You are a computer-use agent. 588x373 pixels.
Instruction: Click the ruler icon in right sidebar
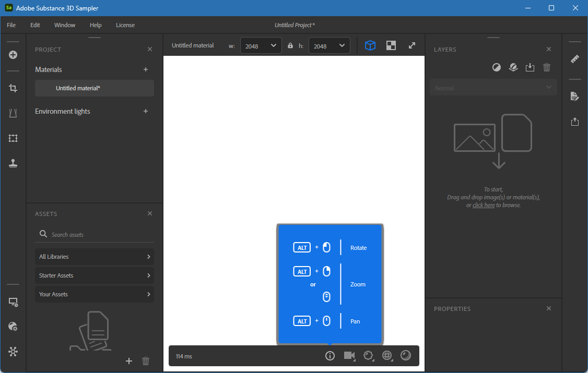pos(575,59)
